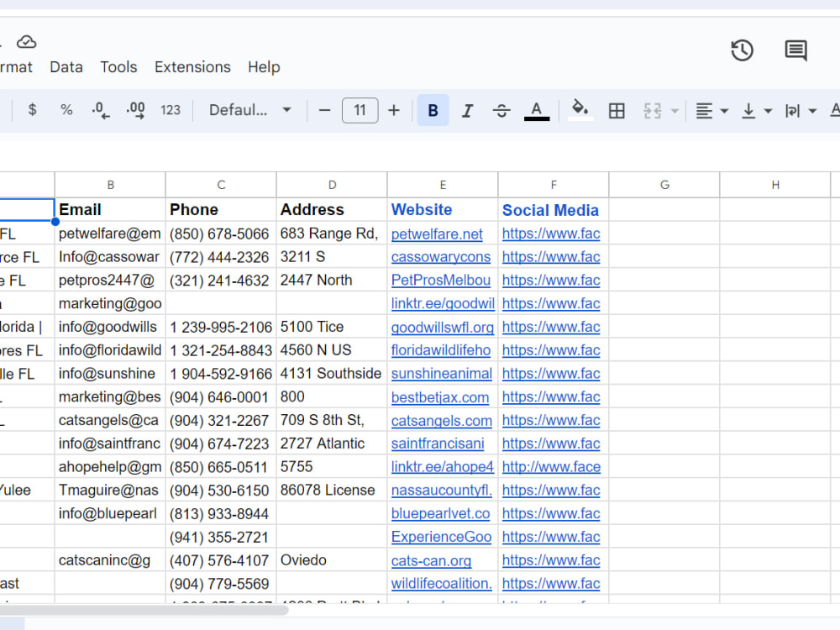
Task: Select cell with petwelfare@em email
Action: point(110,234)
